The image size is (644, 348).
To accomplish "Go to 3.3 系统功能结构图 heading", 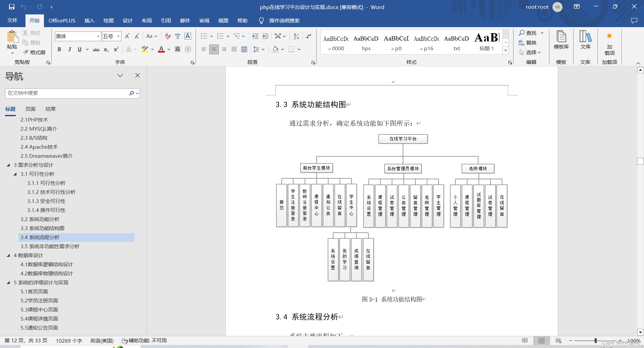I will point(42,228).
